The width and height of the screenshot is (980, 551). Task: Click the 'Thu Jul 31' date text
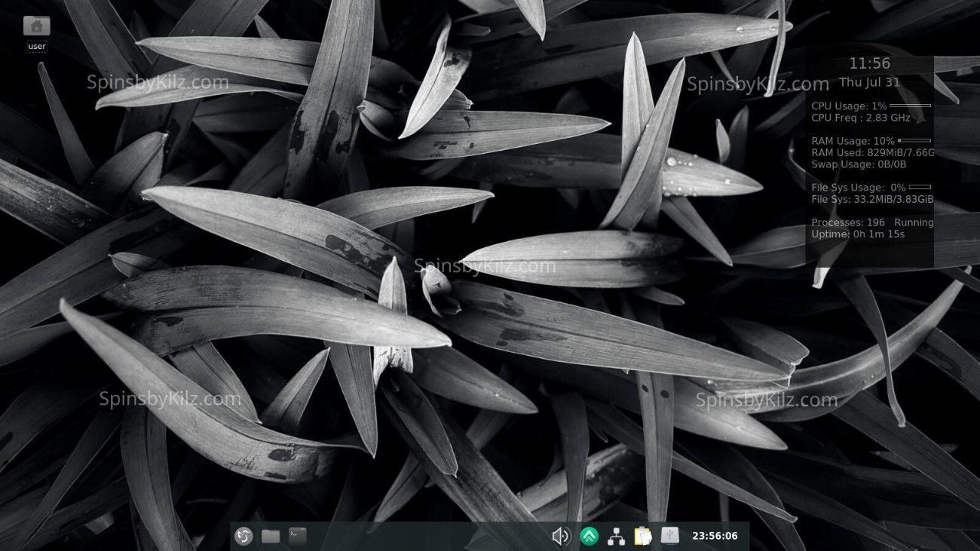870,82
